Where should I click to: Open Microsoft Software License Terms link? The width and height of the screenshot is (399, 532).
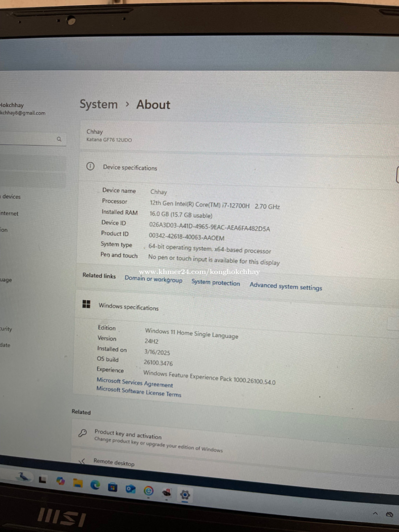(x=139, y=391)
